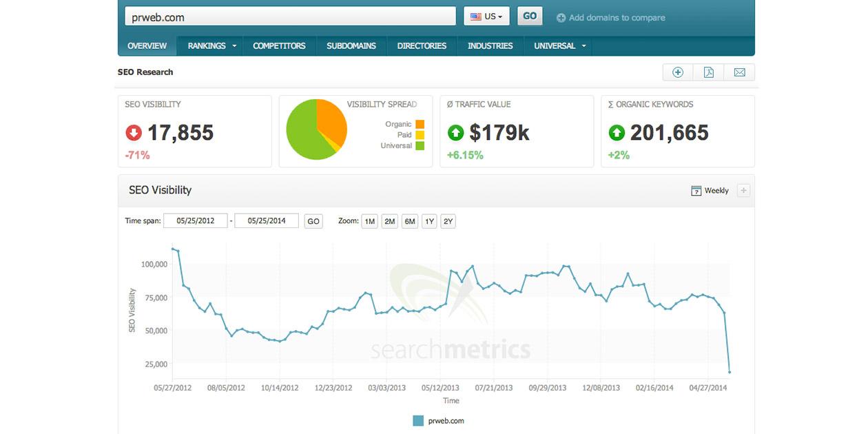Click the Weekly calendar icon

[696, 191]
